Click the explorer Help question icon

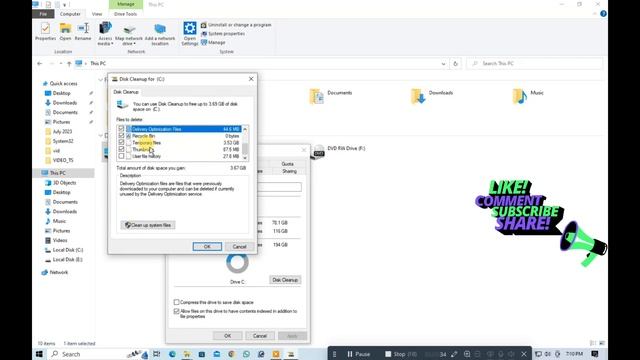[x=603, y=14]
